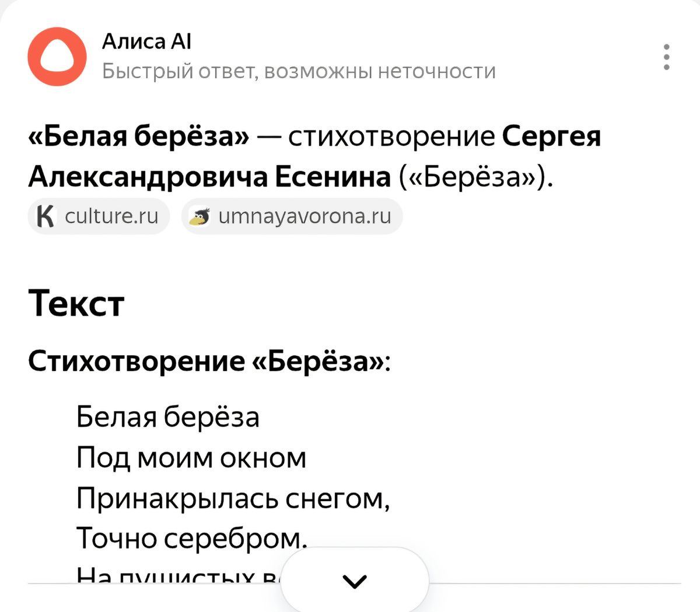The image size is (700, 612).
Task: Select the source badge icon before culture.ru
Action: pyautogui.click(x=47, y=216)
